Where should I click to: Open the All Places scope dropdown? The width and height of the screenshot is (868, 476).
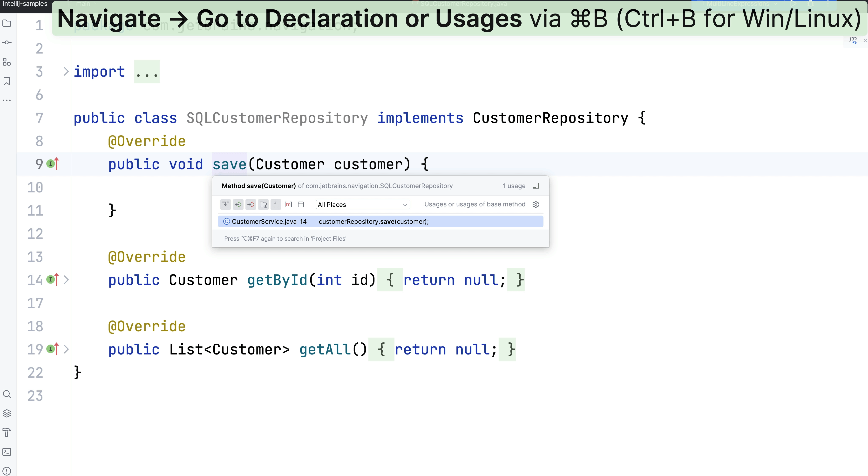pyautogui.click(x=363, y=204)
